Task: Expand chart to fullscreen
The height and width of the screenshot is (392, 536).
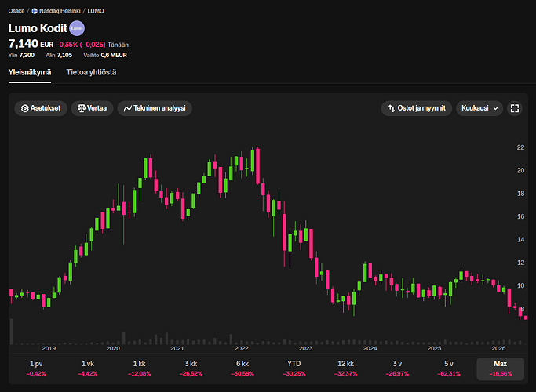Action: coord(515,108)
